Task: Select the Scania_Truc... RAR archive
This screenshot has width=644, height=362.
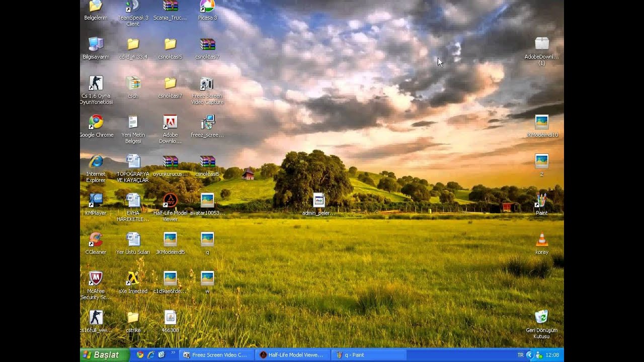Action: tap(170, 6)
